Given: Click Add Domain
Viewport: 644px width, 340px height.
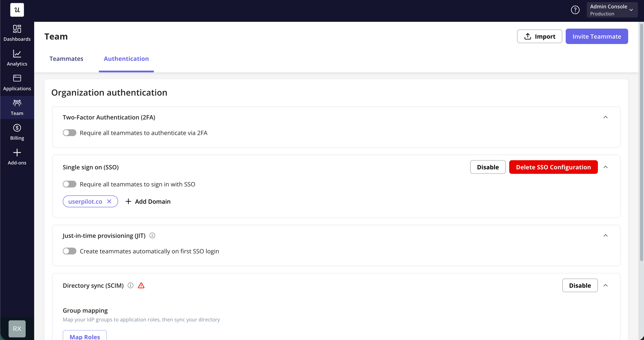Looking at the screenshot, I should tap(148, 201).
